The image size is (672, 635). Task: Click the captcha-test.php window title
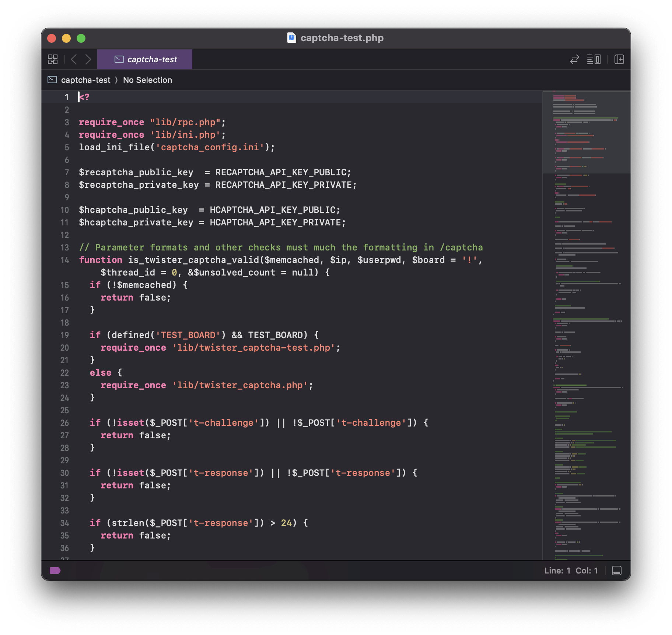pyautogui.click(x=342, y=38)
